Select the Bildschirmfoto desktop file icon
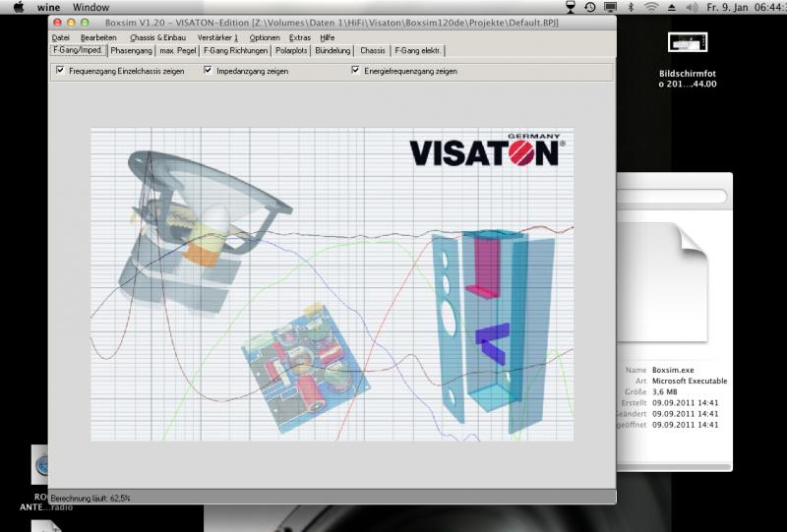Viewport: 787px width, 532px height. (x=687, y=42)
